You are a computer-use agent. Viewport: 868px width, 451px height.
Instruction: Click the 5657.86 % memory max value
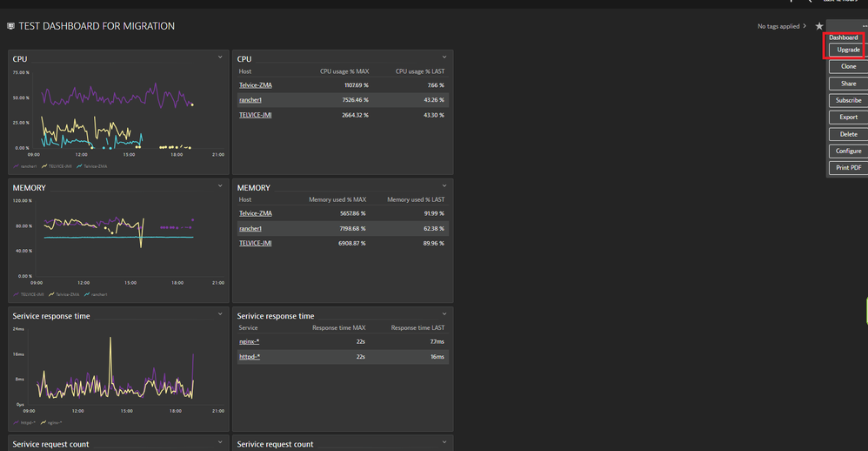pyautogui.click(x=352, y=213)
